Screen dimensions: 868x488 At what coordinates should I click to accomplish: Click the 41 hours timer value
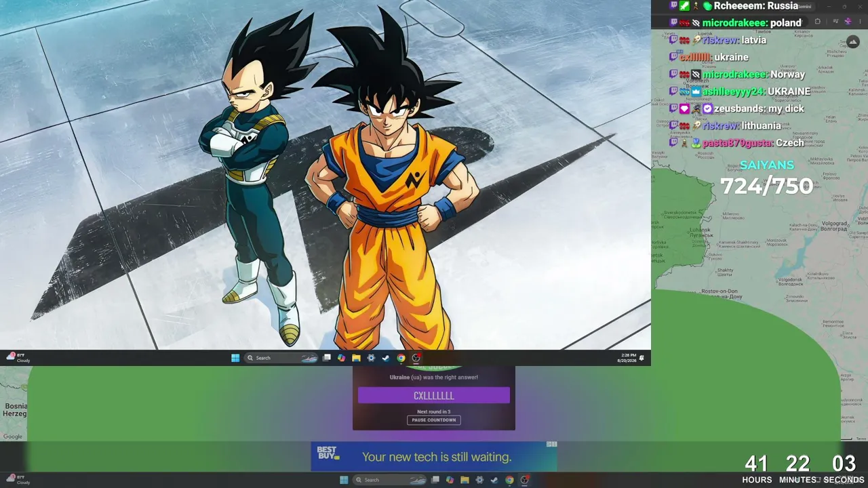coord(757,464)
